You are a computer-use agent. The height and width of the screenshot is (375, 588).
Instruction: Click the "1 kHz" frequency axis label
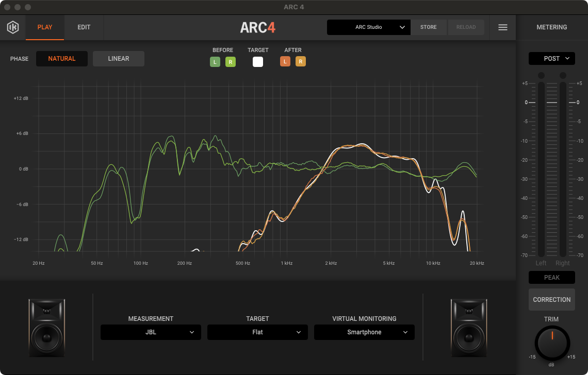click(x=286, y=263)
